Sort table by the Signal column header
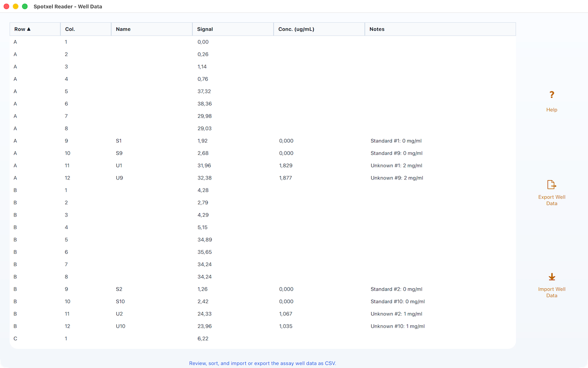This screenshot has width=588, height=368. click(233, 29)
